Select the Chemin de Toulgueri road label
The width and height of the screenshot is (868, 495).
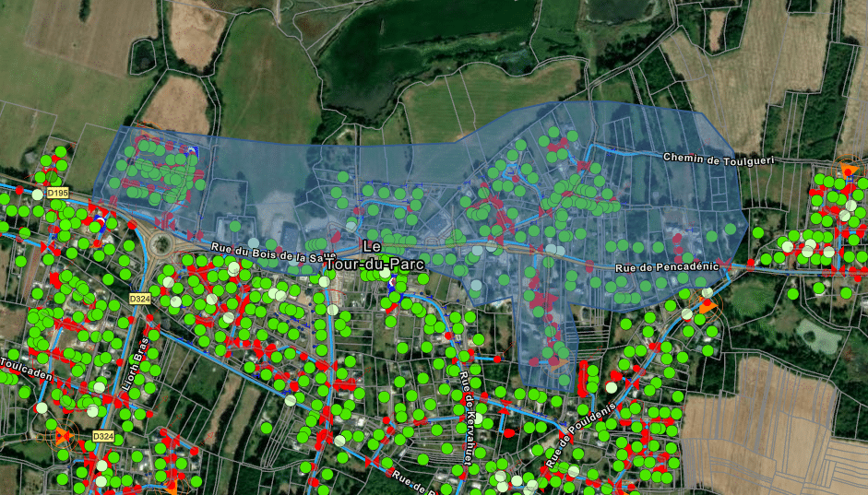click(x=718, y=159)
